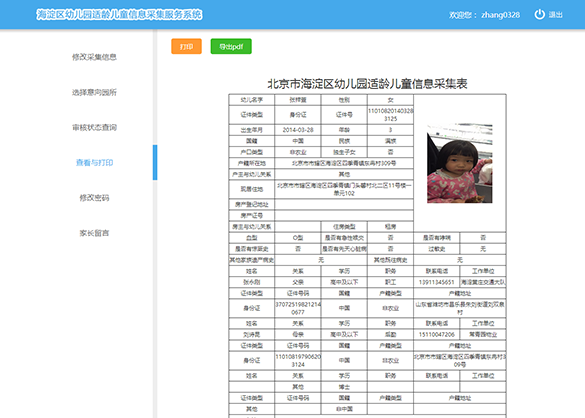
Task: Click the 性别 label cell
Action: tap(344, 100)
